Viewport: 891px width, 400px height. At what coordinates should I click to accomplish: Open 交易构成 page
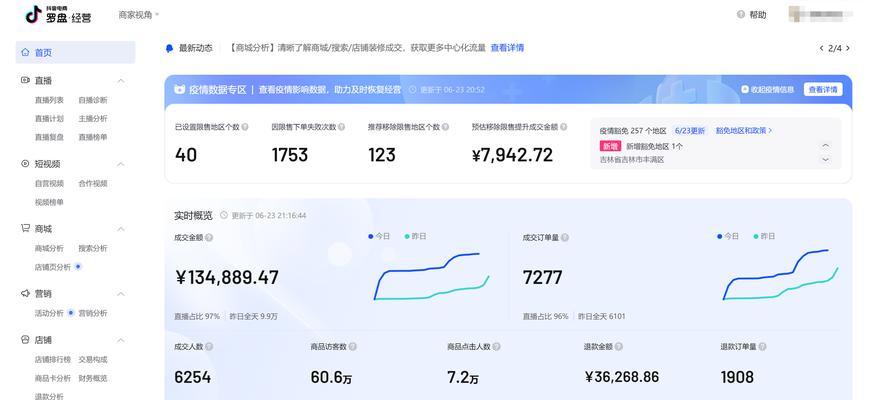(93, 360)
